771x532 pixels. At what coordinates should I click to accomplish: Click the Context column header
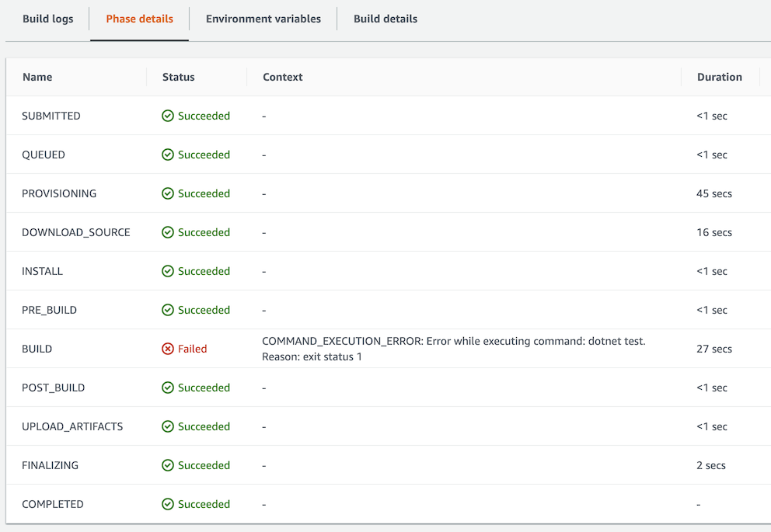tap(282, 77)
